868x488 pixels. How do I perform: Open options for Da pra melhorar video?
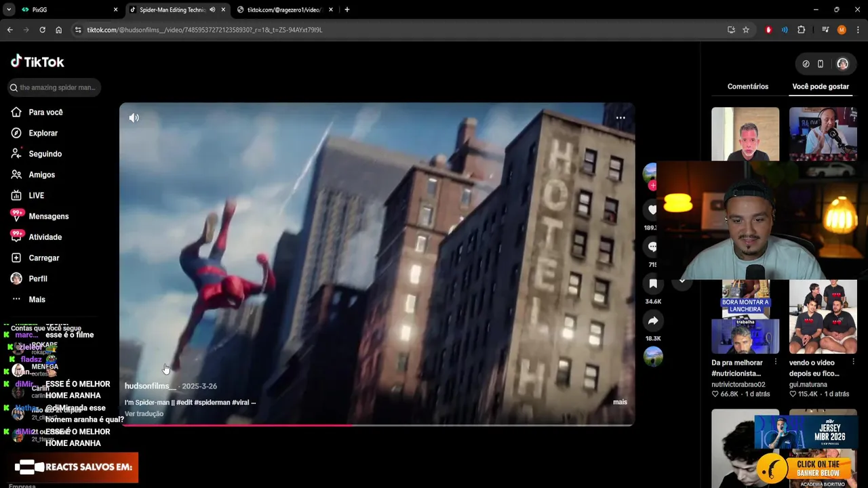[x=776, y=363]
